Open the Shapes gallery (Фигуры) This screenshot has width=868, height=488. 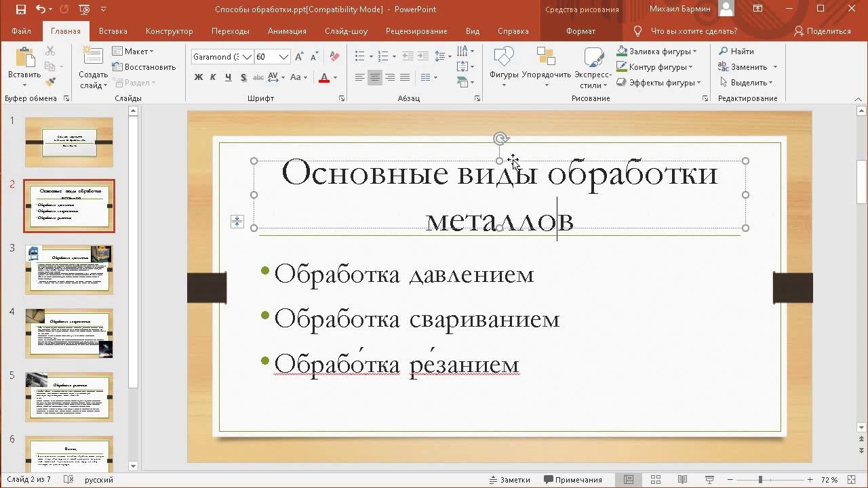pos(504,66)
